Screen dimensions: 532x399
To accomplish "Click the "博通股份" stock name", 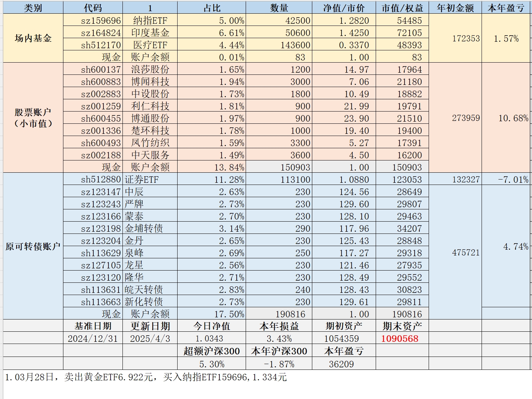I will click(x=150, y=118).
